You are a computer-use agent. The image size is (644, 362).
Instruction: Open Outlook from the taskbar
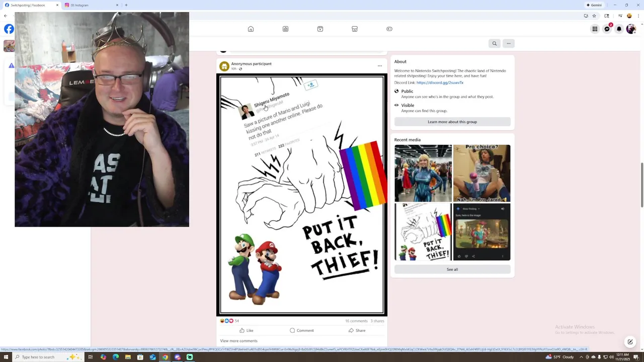tap(152, 357)
